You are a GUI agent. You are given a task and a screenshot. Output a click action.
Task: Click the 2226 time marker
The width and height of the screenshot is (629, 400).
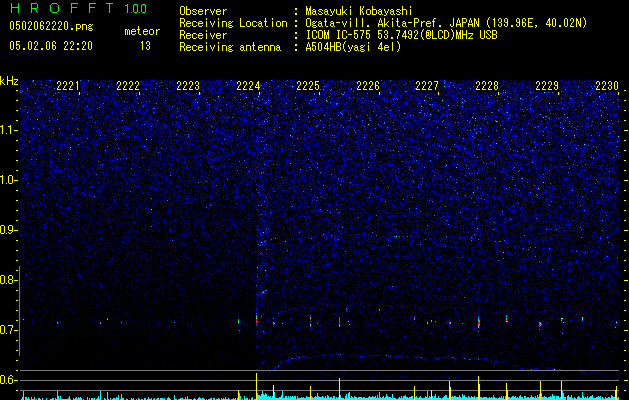(x=368, y=86)
